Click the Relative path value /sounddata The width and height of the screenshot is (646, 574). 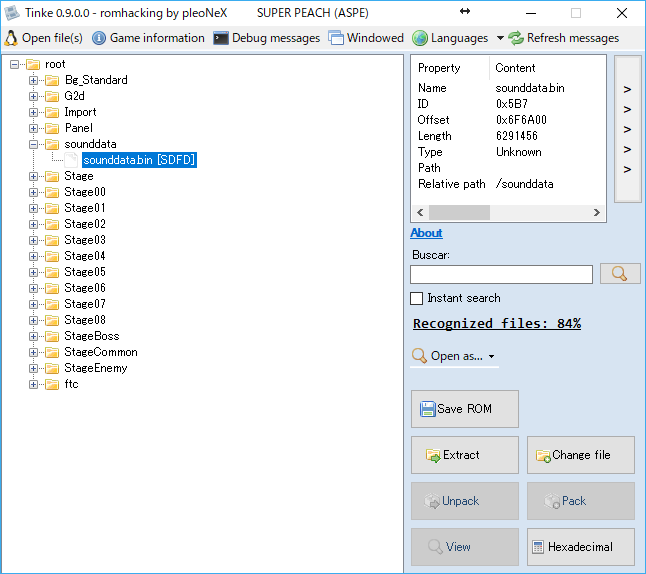(524, 184)
